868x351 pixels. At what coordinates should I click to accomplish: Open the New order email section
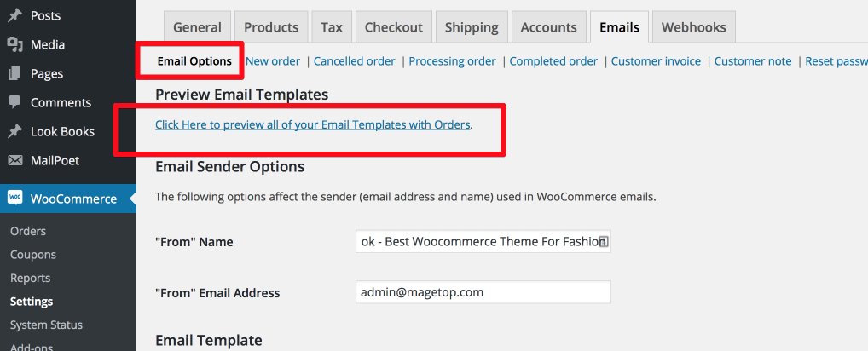273,61
